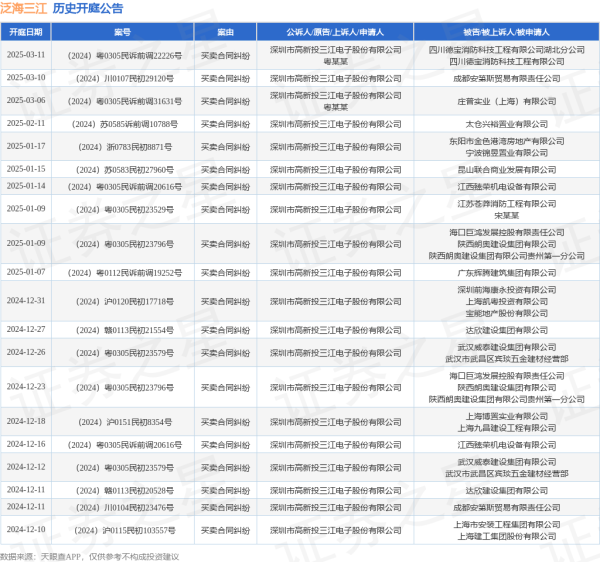
Task: Click defendant 上海凯粤投资有限公司
Action: [x=506, y=301]
